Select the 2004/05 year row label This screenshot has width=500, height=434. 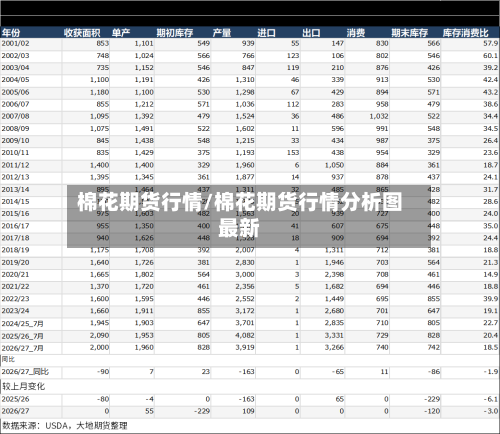click(x=15, y=80)
